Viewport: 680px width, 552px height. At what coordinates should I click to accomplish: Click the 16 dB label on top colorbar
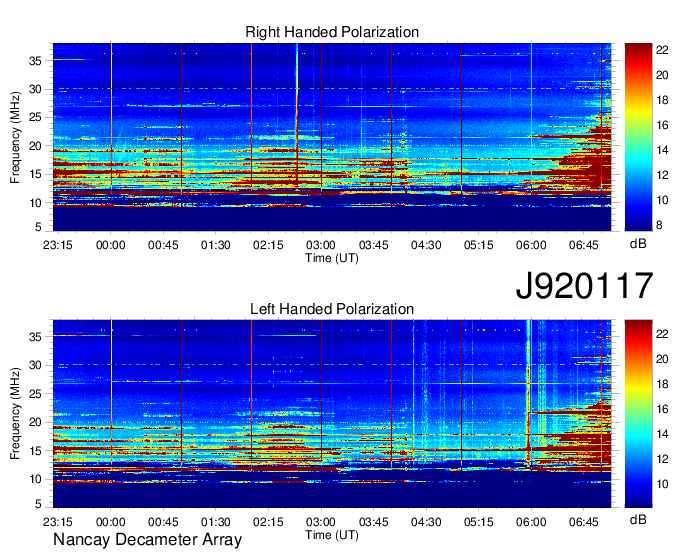(x=662, y=125)
